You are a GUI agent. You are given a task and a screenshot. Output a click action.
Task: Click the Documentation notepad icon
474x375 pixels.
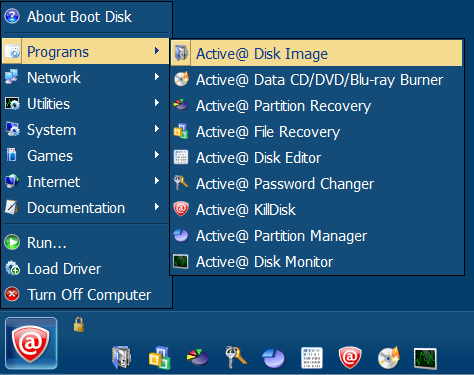tap(12, 207)
